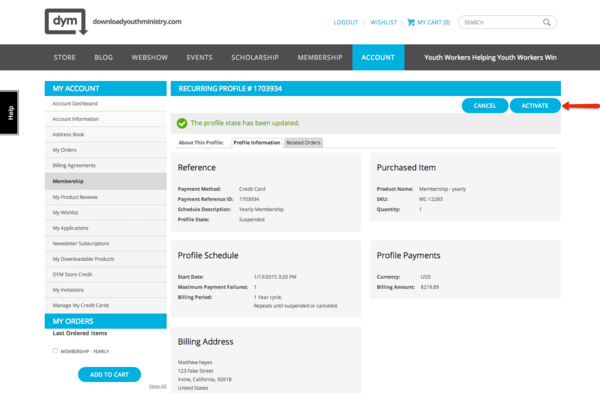Image resolution: width=600 pixels, height=393 pixels.
Task: Go to the Store nav item
Action: [x=64, y=57]
